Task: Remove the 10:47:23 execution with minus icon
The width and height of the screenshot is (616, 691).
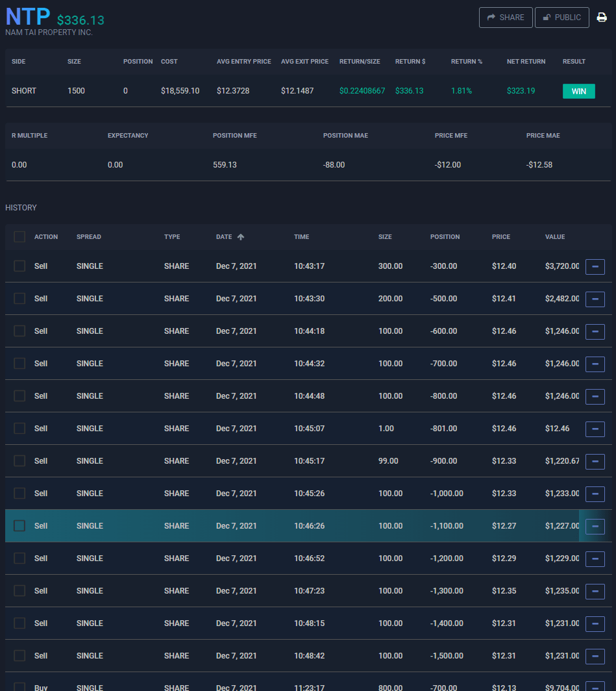Action: tap(595, 592)
